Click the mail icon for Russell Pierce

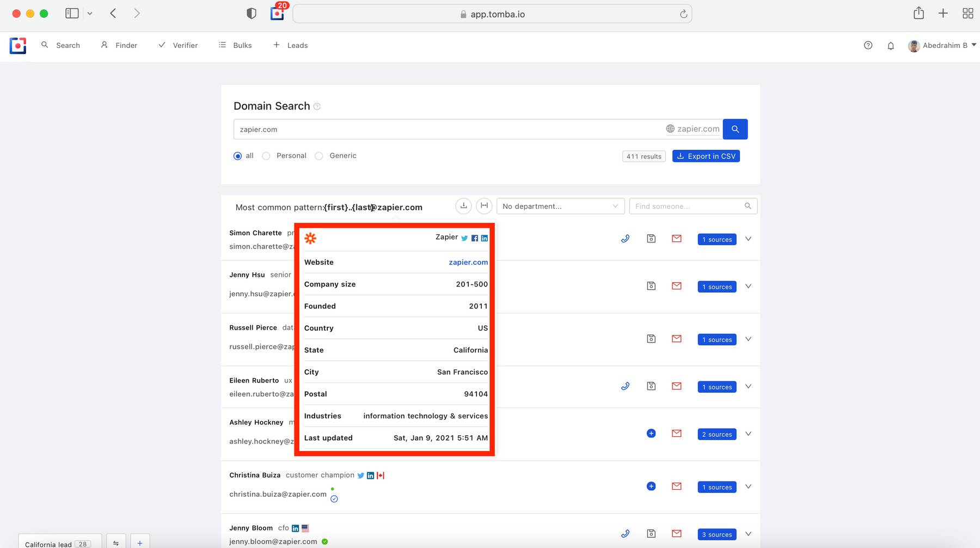click(x=677, y=339)
